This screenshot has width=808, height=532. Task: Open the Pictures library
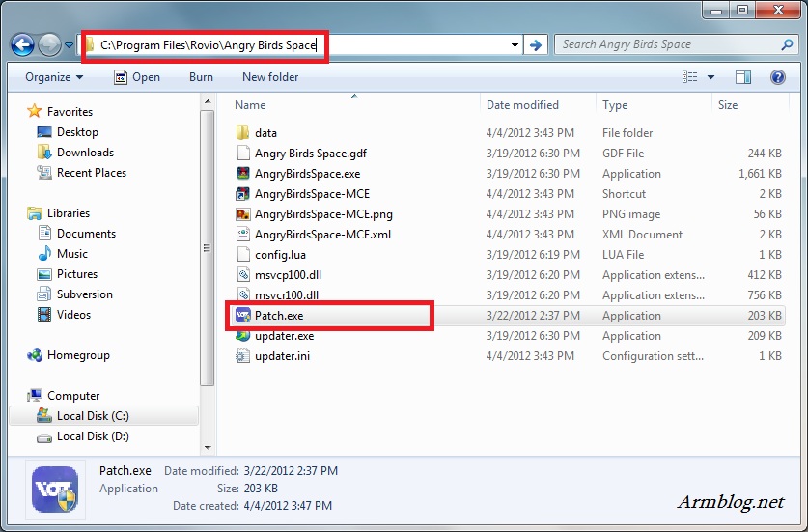pyautogui.click(x=77, y=274)
